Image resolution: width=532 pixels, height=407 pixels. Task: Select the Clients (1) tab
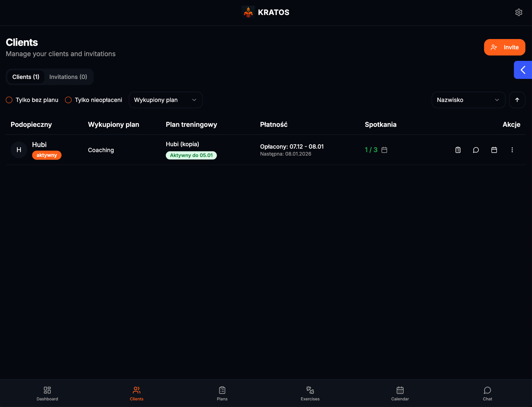point(26,77)
